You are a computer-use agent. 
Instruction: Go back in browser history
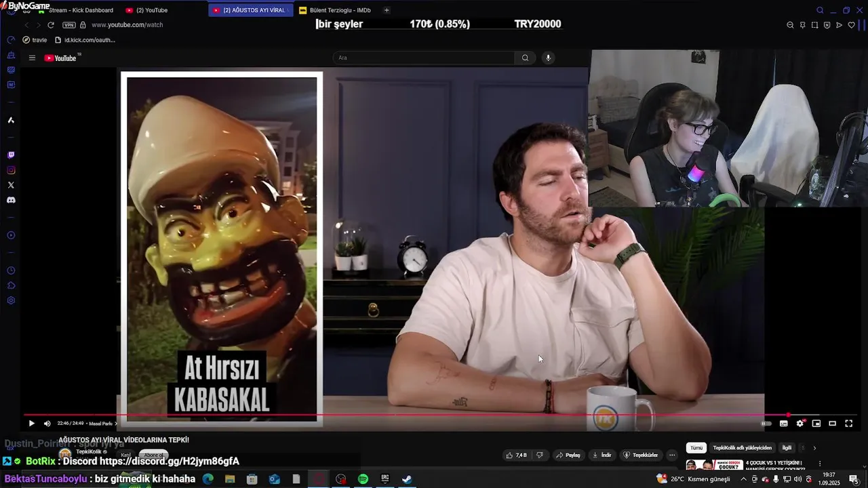26,25
